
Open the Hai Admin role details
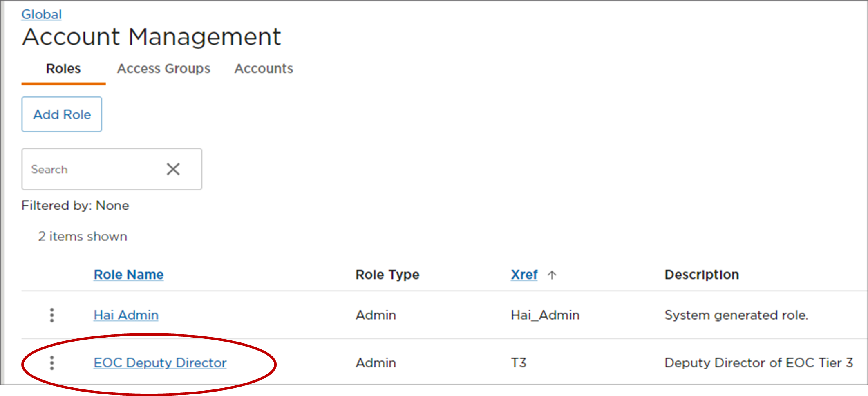pos(125,315)
